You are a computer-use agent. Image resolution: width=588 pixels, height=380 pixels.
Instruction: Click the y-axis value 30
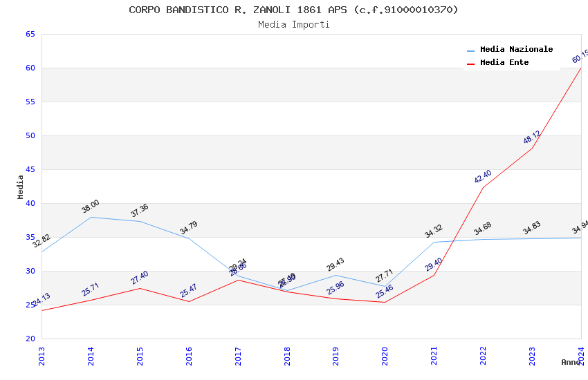coord(30,271)
